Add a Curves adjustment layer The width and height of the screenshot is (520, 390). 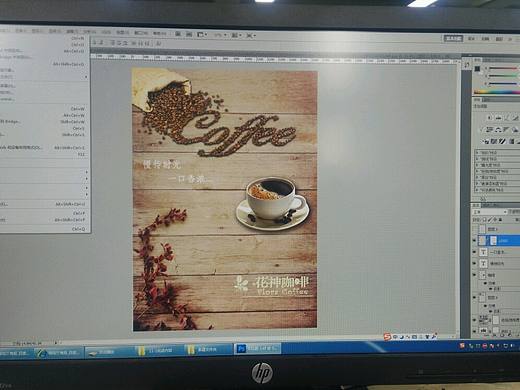click(507, 118)
